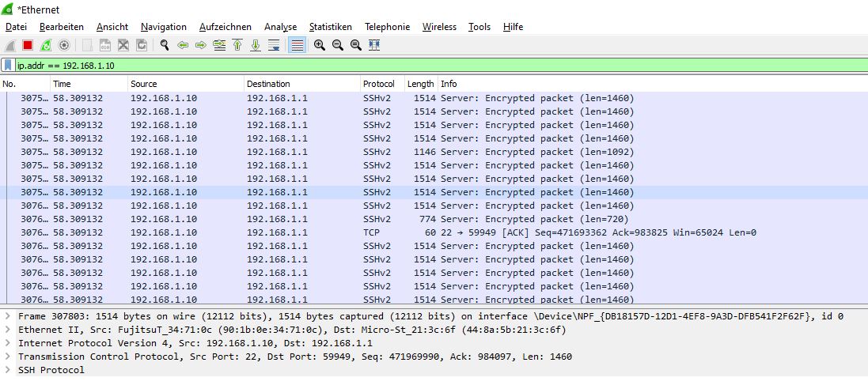
Task: Toggle auto-scroll during live capture
Action: click(274, 46)
